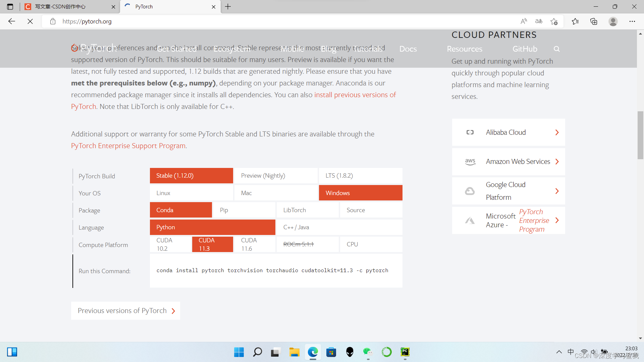Click the GitHub link in navigation
This screenshot has width=644, height=362.
click(525, 49)
